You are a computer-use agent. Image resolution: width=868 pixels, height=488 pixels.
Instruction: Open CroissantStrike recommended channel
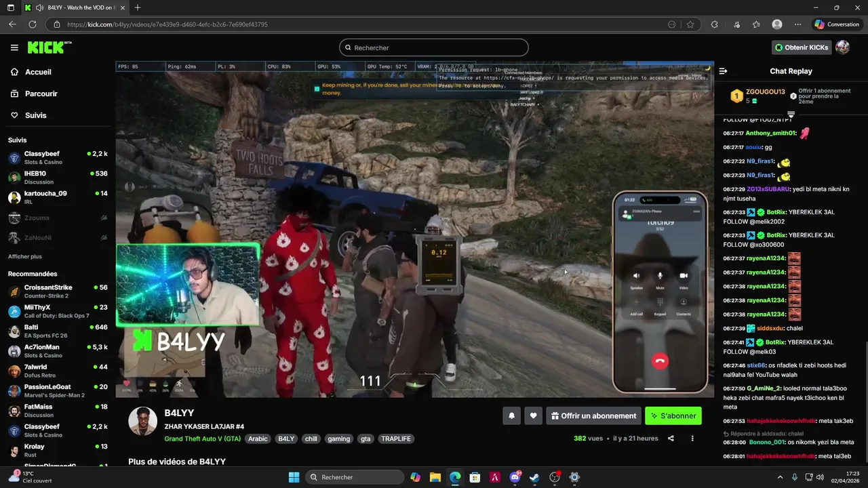tap(58, 291)
